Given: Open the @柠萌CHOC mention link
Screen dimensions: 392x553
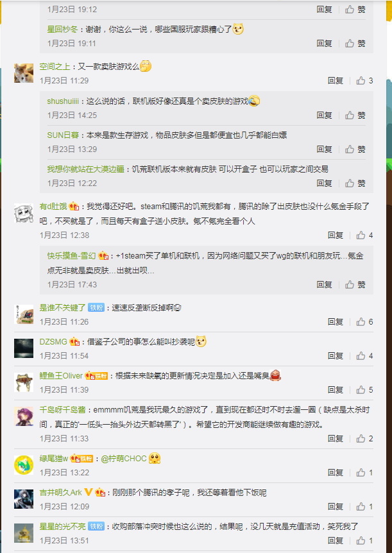Looking at the screenshot, I should pyautogui.click(x=123, y=459).
